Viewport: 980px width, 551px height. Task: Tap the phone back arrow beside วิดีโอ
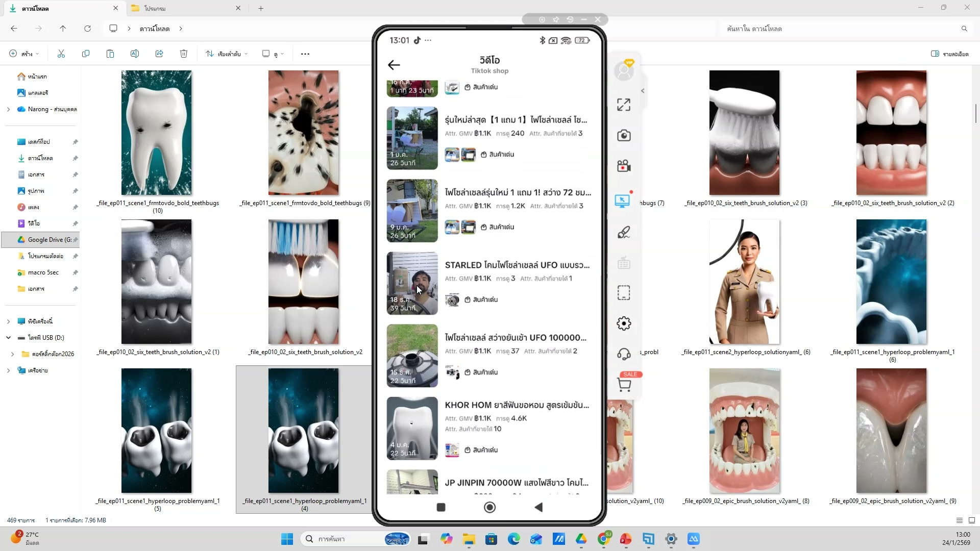coord(394,65)
